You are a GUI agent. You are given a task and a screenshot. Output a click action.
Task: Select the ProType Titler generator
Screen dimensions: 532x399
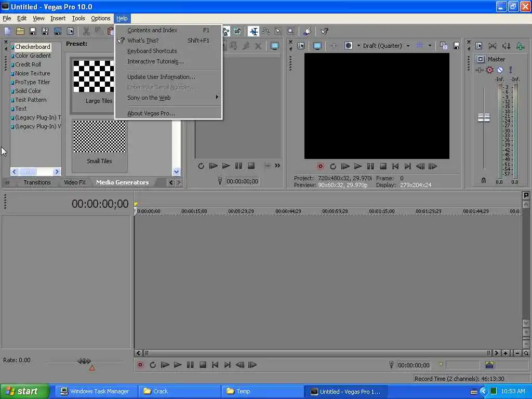[32, 82]
